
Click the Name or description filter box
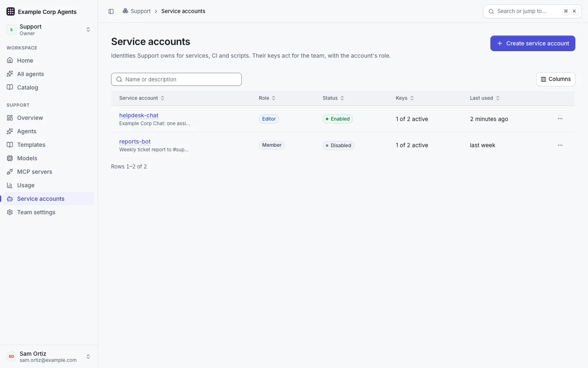pos(176,79)
